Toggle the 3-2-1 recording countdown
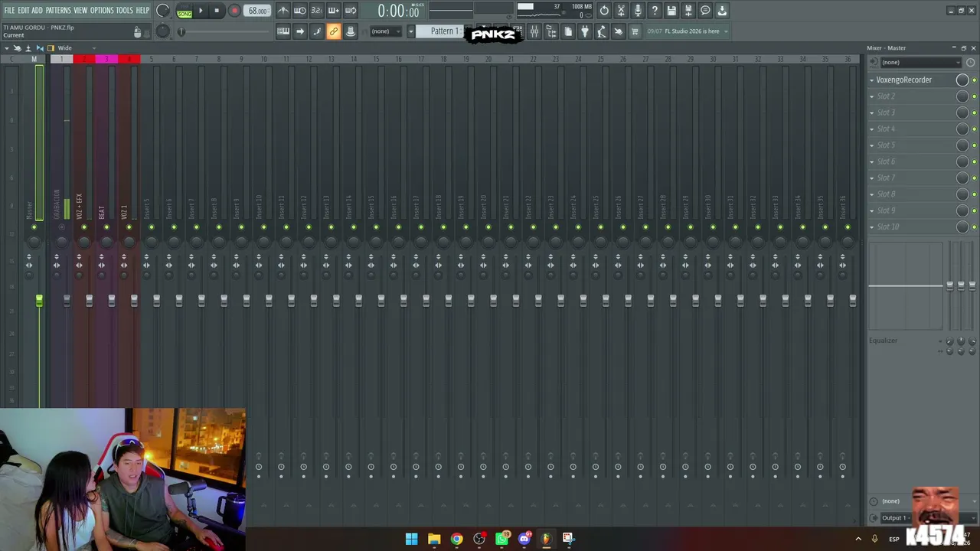 (x=317, y=11)
